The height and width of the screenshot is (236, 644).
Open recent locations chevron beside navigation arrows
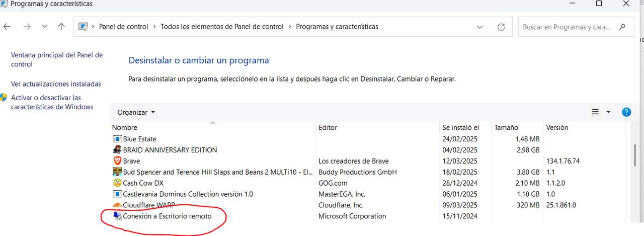[x=45, y=27]
